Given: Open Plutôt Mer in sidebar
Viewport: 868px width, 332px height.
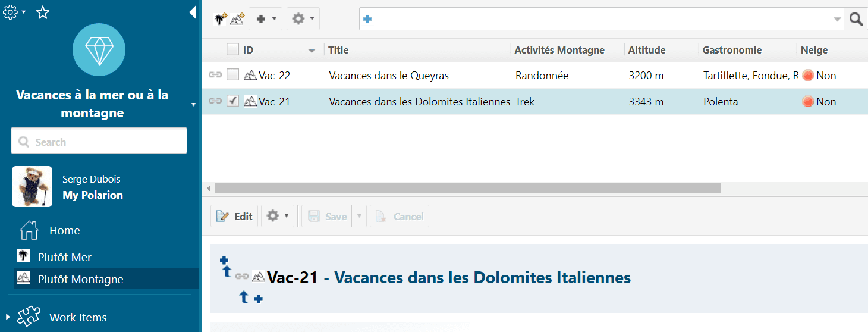Looking at the screenshot, I should point(64,257).
